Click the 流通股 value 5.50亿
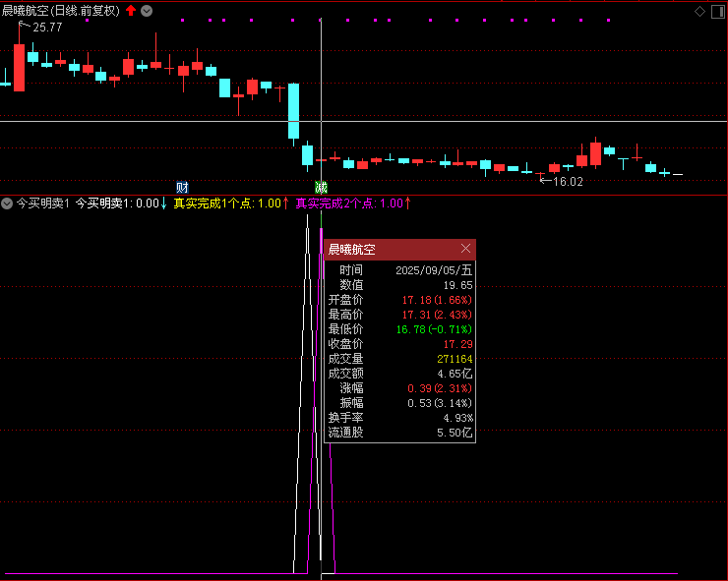 [455, 433]
